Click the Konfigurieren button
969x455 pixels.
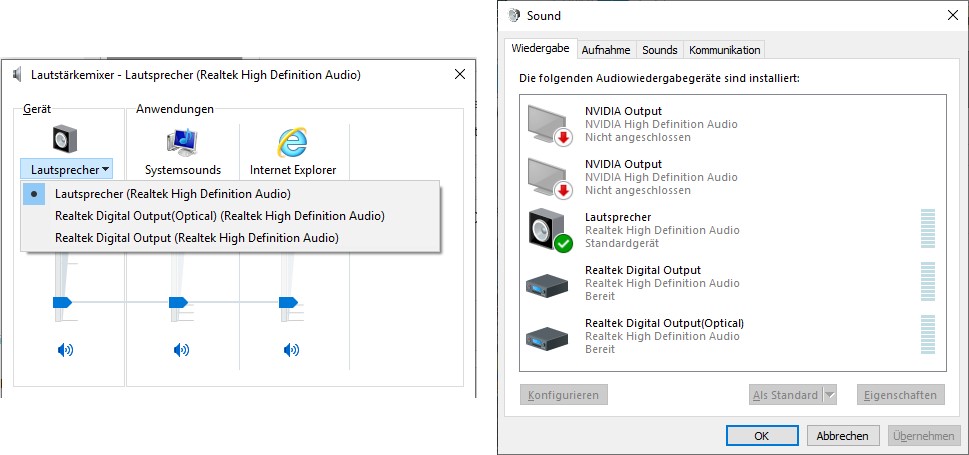click(x=564, y=394)
